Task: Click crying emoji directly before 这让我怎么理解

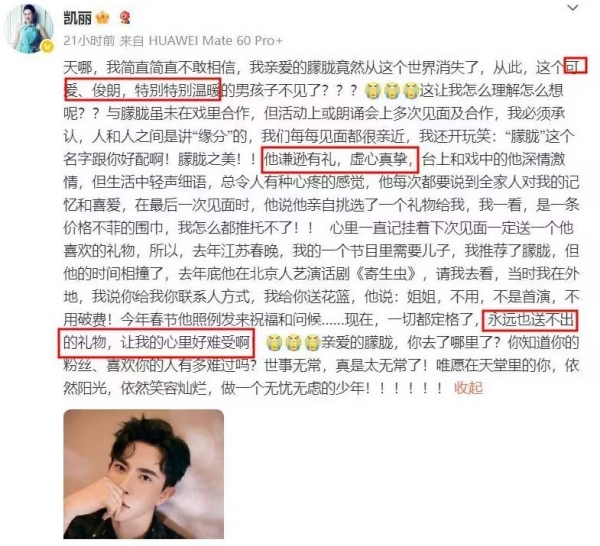Action: [411, 91]
